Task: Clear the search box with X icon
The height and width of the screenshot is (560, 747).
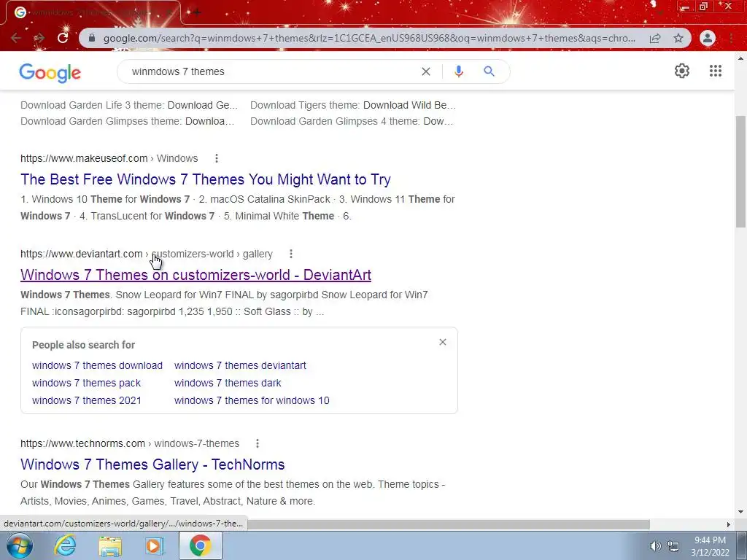Action: tap(426, 71)
